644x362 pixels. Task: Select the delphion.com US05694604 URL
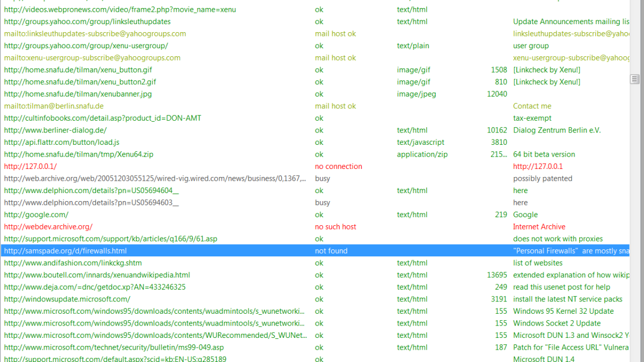[x=91, y=190]
